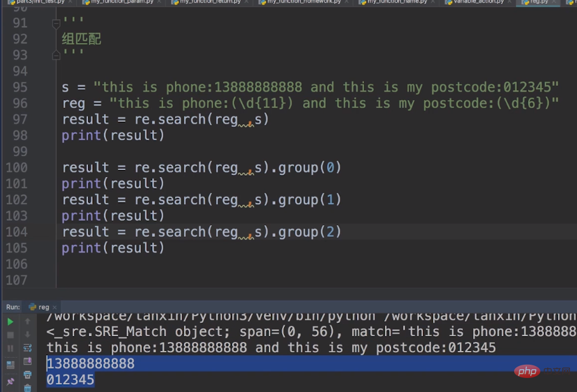Viewport: 577px width, 392px height.
Task: Open the variable_action.py editor tab
Action: pyautogui.click(x=478, y=2)
